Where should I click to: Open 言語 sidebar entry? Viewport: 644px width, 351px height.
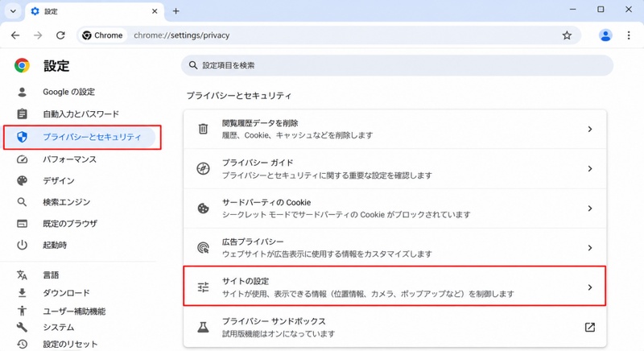(51, 275)
